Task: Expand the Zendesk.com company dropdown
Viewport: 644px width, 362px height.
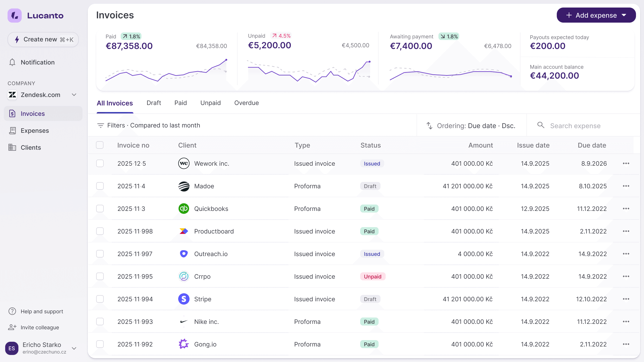Action: (x=74, y=95)
